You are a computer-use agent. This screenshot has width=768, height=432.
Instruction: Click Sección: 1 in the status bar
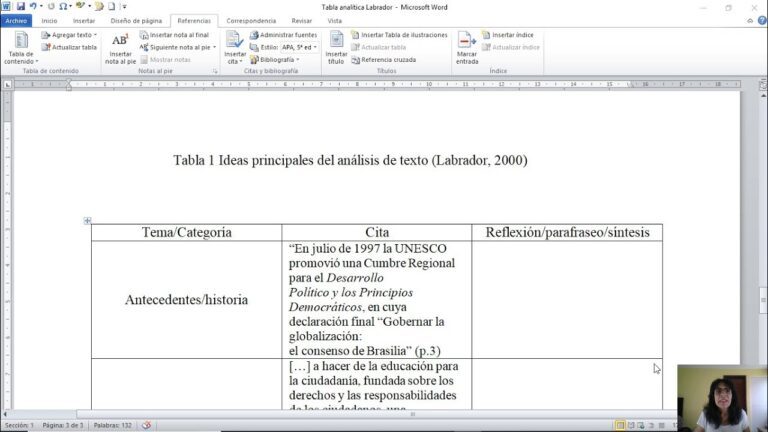tap(20, 425)
